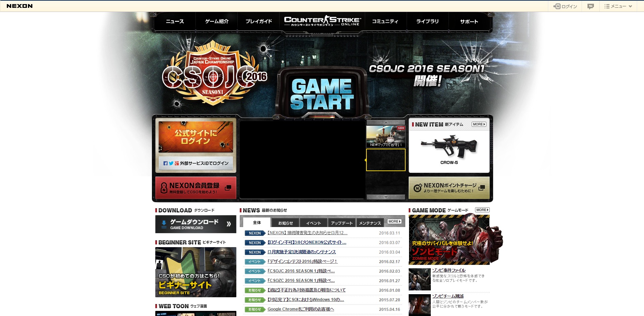Click the NEXON会員登録 button
Image resolution: width=644 pixels, height=316 pixels.
click(x=196, y=188)
